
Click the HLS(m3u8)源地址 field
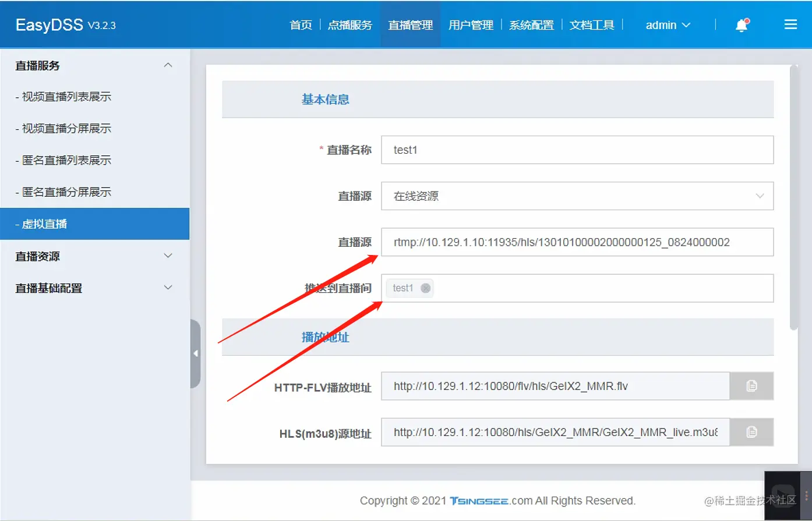click(555, 432)
